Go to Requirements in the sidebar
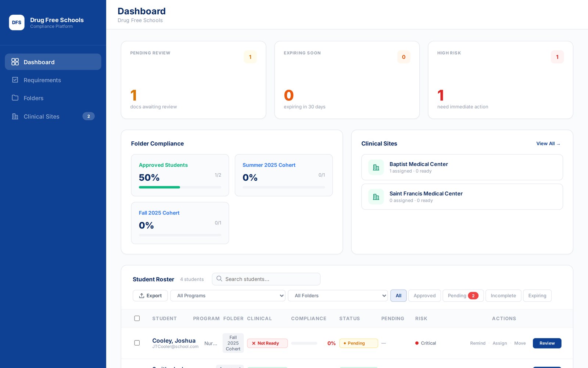 [53, 80]
